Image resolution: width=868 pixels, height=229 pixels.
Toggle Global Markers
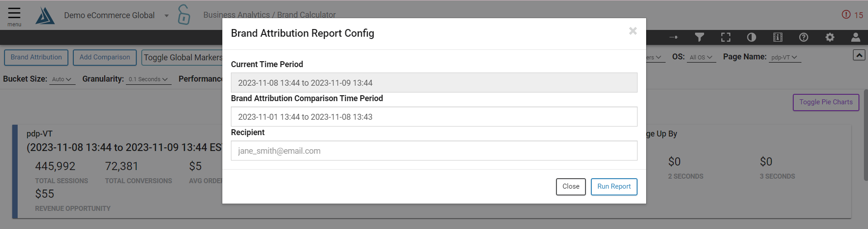(182, 58)
